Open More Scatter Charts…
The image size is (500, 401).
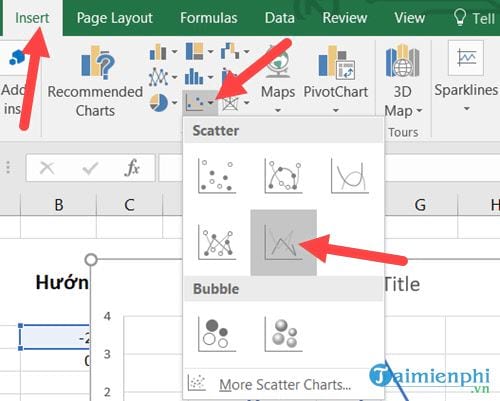coord(284,384)
